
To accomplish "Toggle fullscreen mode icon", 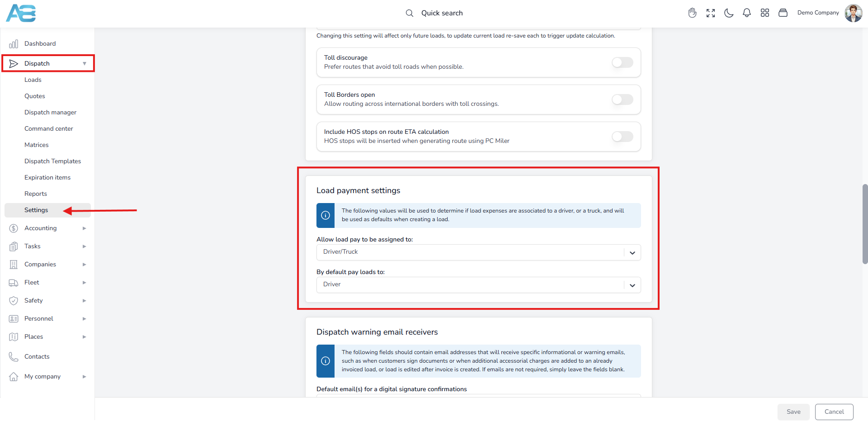I will tap(711, 13).
